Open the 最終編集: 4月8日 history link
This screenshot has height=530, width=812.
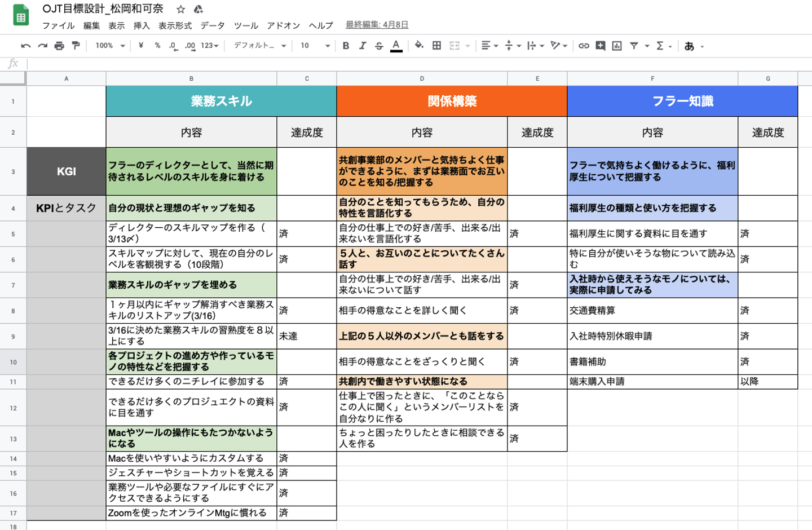[377, 25]
